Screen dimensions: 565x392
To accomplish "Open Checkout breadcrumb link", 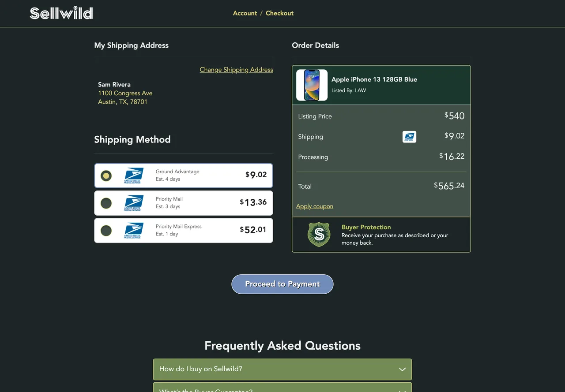I will pos(279,13).
